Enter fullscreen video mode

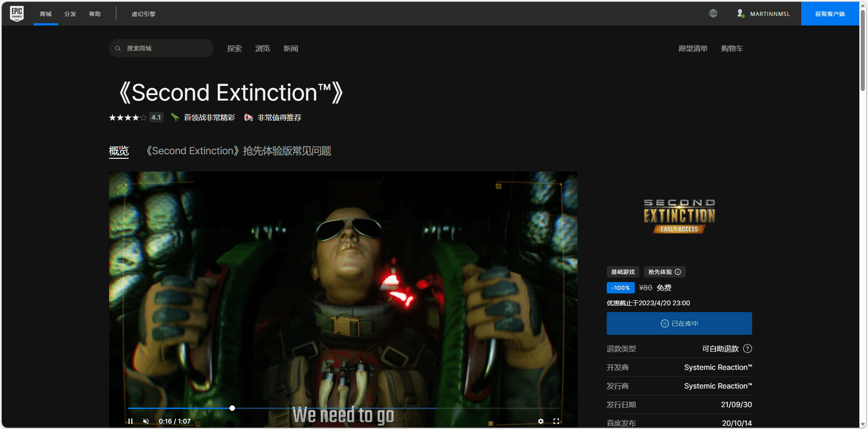tap(556, 421)
